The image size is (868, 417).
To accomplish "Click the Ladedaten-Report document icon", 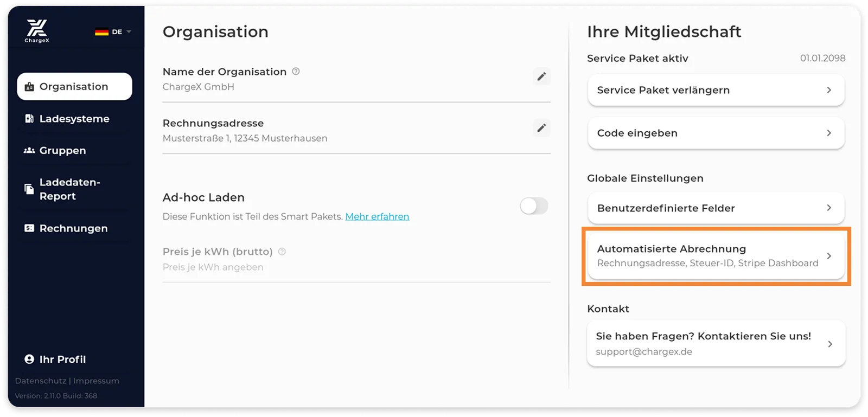I will coord(29,189).
